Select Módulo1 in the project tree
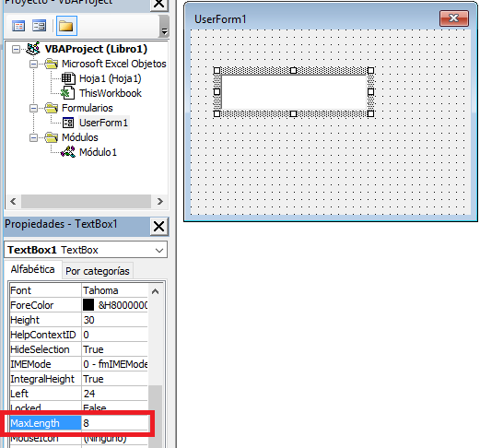 pyautogui.click(x=98, y=152)
